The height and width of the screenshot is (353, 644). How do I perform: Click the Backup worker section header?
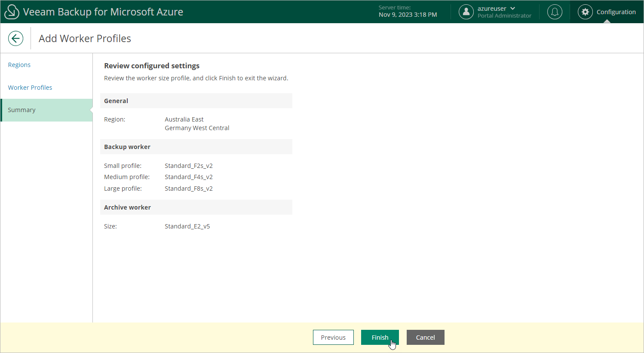click(x=196, y=147)
